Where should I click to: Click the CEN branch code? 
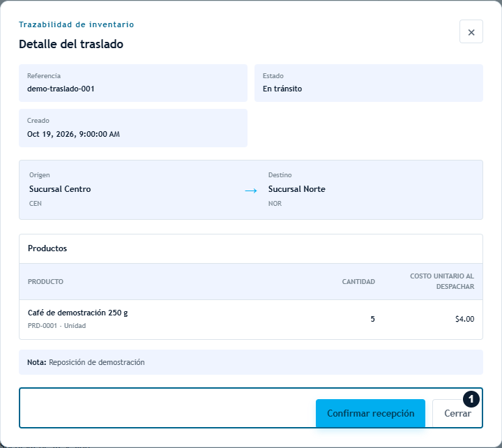tap(36, 204)
